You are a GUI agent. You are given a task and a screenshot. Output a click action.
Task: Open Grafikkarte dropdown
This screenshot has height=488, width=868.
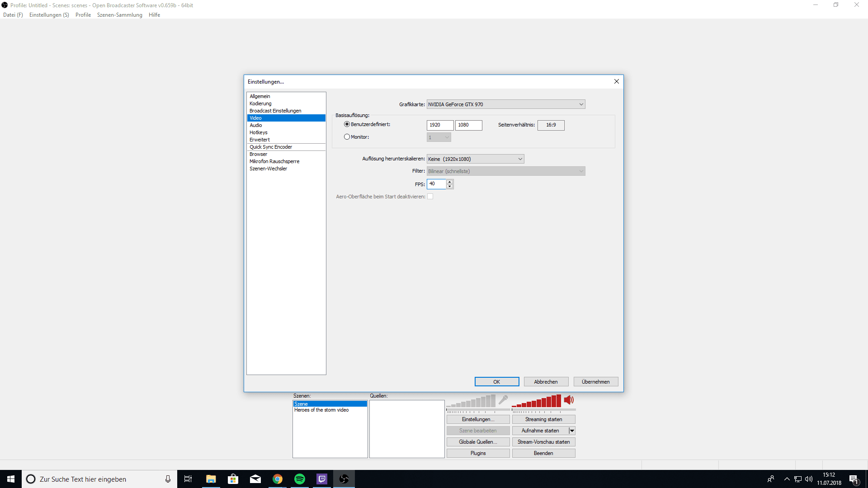pos(506,104)
